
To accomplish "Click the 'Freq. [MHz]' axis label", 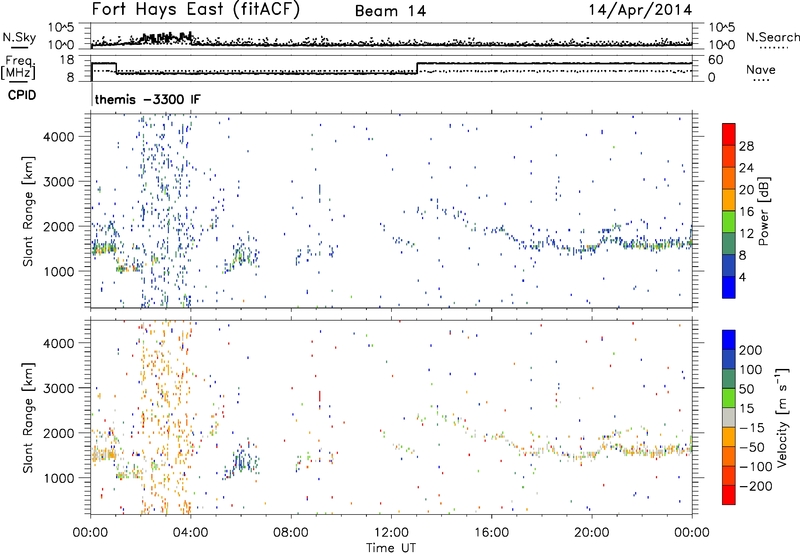I will (19, 68).
